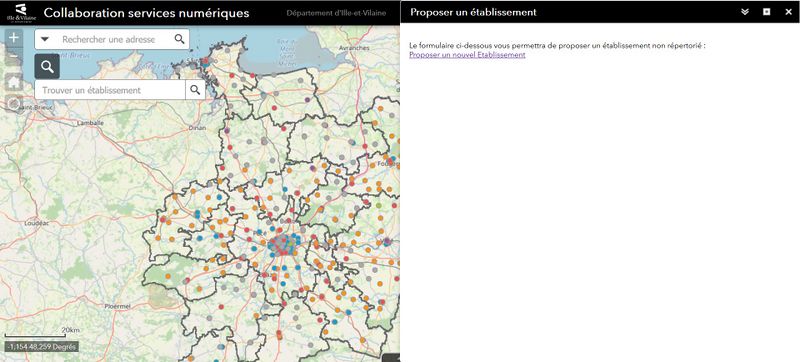Click the coordinates readout showing Degrés
Viewport: 800px width, 362px height.
point(42,347)
